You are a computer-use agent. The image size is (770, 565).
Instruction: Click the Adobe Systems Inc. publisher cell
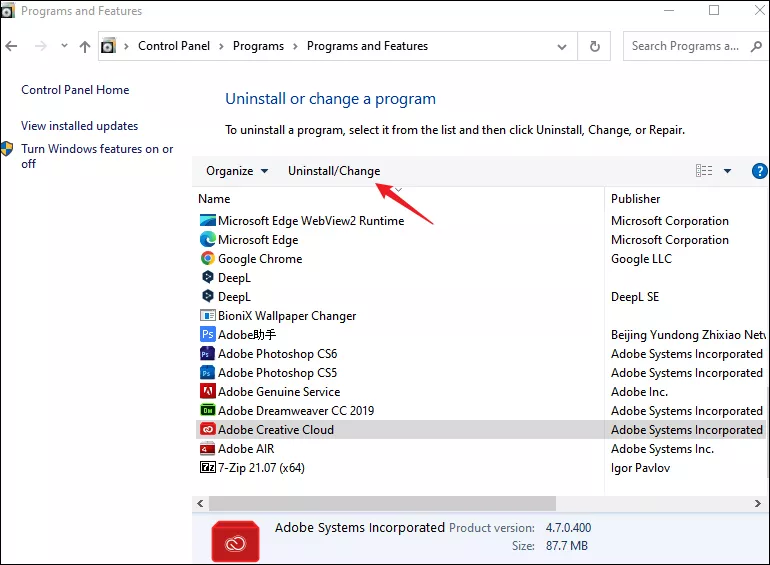(662, 449)
